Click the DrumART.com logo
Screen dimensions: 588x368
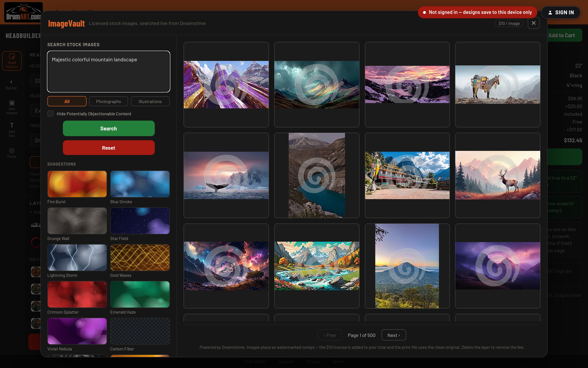pos(23,12)
